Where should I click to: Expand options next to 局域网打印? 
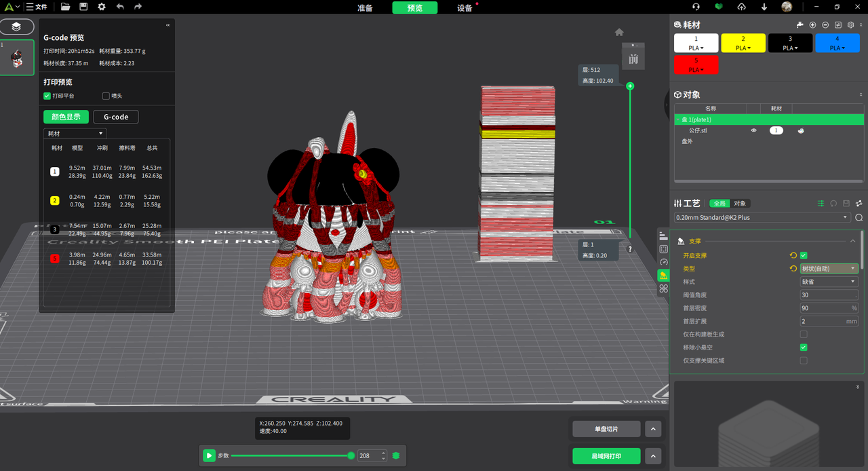653,456
